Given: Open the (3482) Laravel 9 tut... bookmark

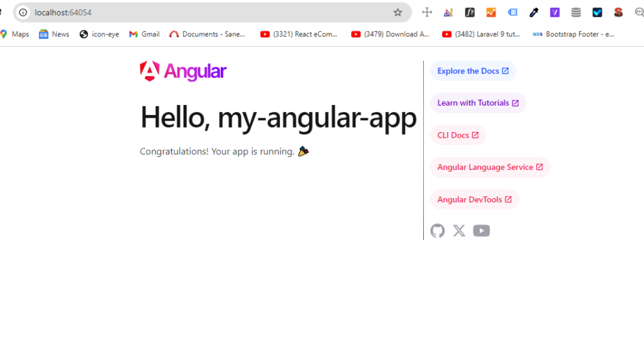Looking at the screenshot, I should pos(481,34).
